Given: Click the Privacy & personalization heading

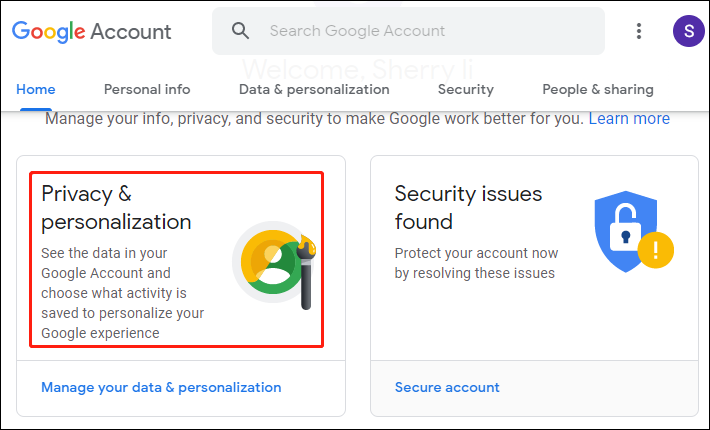Looking at the screenshot, I should 116,208.
